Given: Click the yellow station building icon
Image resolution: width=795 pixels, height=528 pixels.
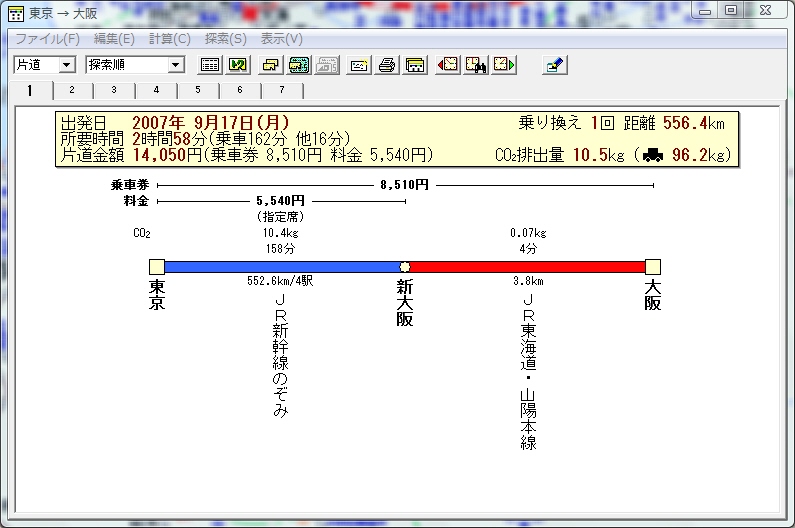Looking at the screenshot, I should click(416, 65).
